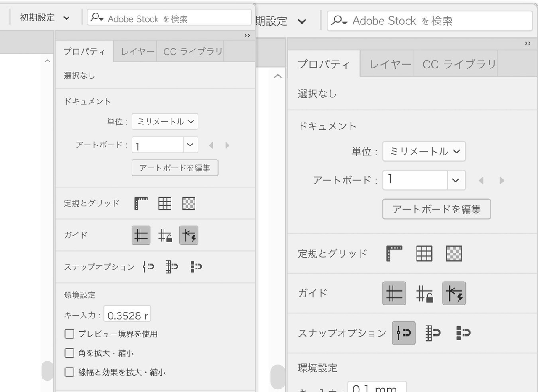Expand the アートボード dropdown in the right panel
Viewport: 538px width, 392px height.
point(456,180)
